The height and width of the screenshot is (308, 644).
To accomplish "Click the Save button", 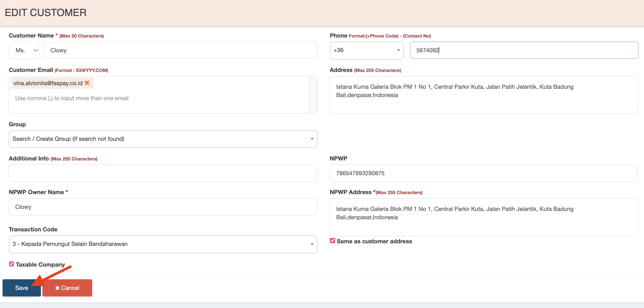I will click(x=21, y=288).
